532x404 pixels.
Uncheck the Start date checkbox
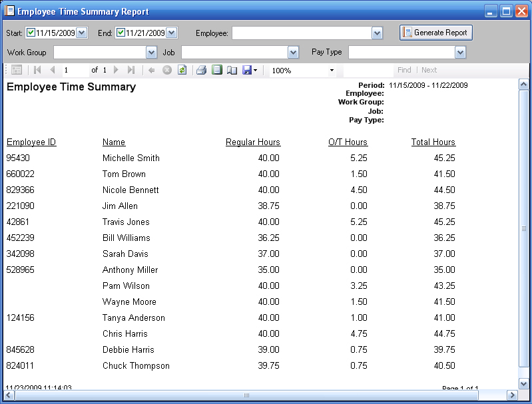[30, 33]
